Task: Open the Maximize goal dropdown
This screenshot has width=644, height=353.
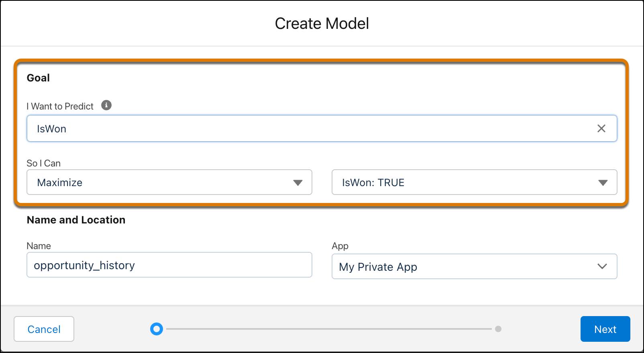Action: (x=169, y=183)
